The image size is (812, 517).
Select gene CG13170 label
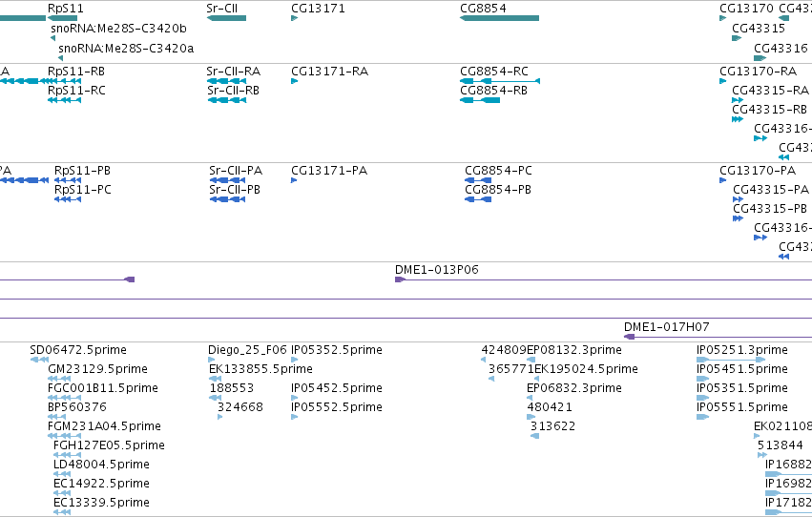coord(746,9)
